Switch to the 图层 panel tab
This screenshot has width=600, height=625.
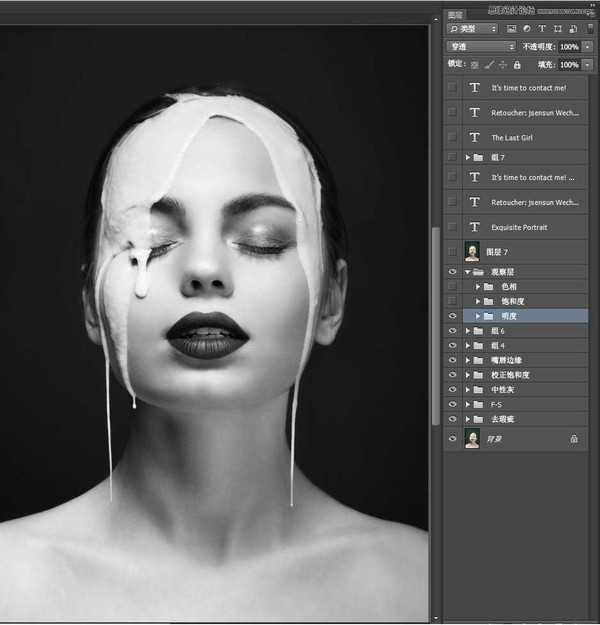[x=456, y=14]
